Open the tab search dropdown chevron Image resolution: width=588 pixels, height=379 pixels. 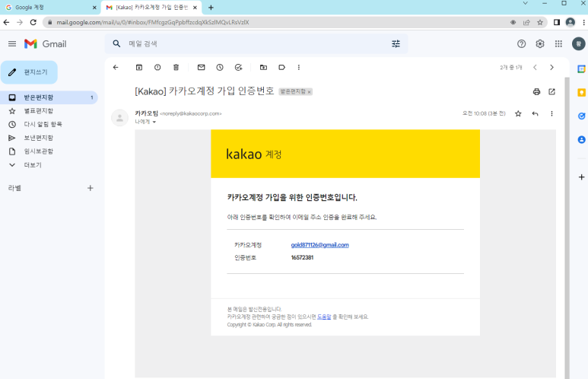[x=526, y=3]
